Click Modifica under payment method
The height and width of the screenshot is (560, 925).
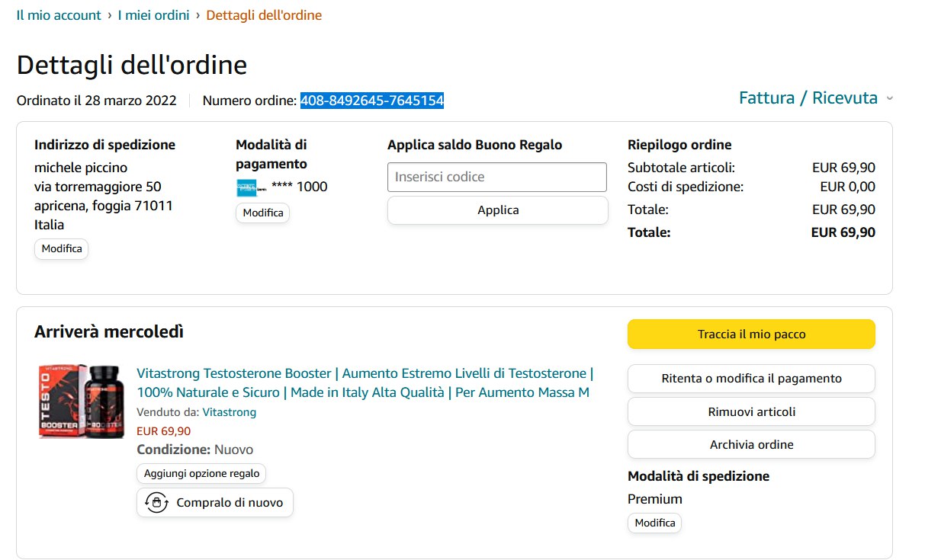coord(262,213)
